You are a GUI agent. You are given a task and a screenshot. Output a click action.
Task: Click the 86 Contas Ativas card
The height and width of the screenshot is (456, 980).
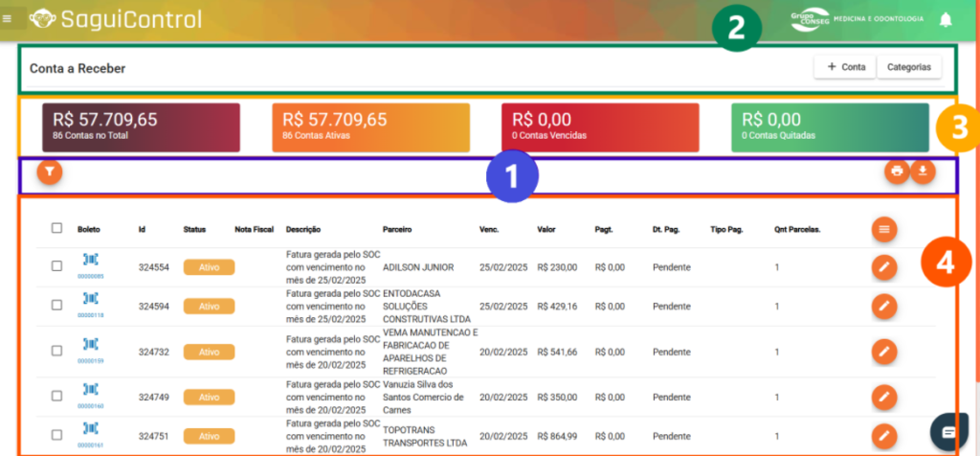[x=370, y=126]
